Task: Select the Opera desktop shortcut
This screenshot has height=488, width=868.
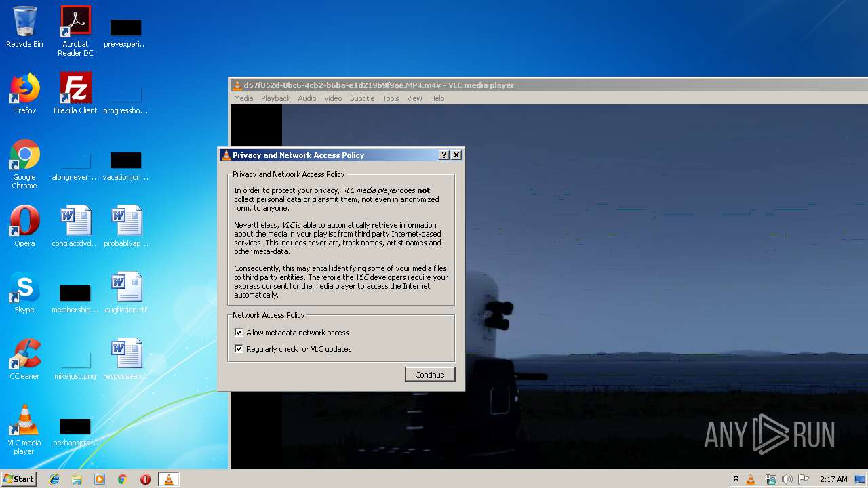Action: [x=24, y=226]
